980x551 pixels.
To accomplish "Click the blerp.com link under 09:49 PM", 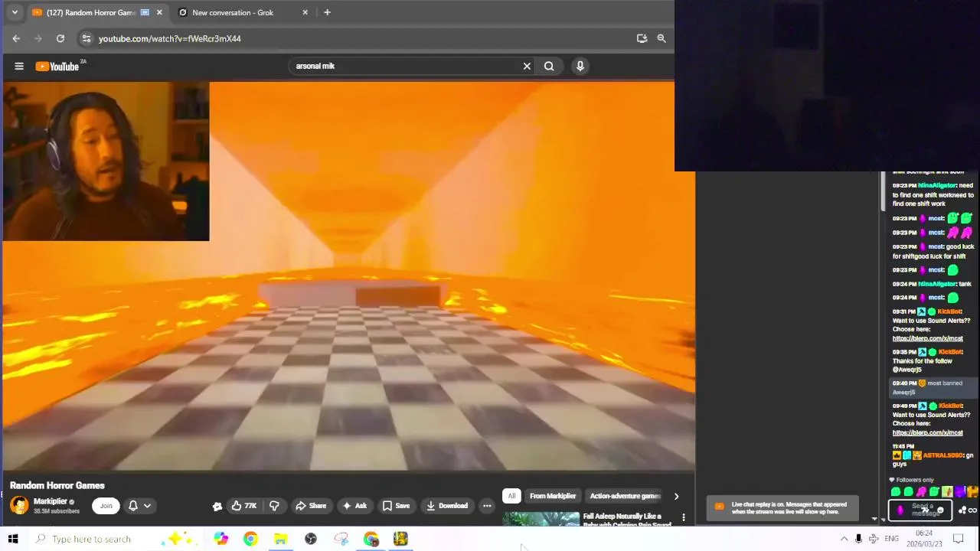I will (x=927, y=432).
